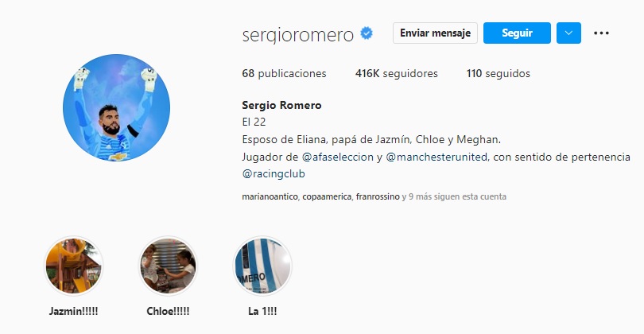Image resolution: width=644 pixels, height=334 pixels.
Task: Click the Enviar mensaje button
Action: pyautogui.click(x=436, y=33)
